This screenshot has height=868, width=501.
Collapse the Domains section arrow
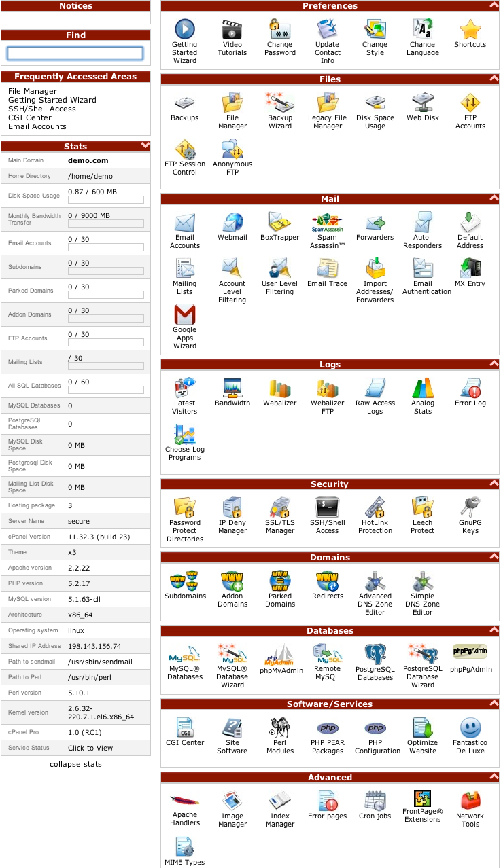(x=494, y=556)
